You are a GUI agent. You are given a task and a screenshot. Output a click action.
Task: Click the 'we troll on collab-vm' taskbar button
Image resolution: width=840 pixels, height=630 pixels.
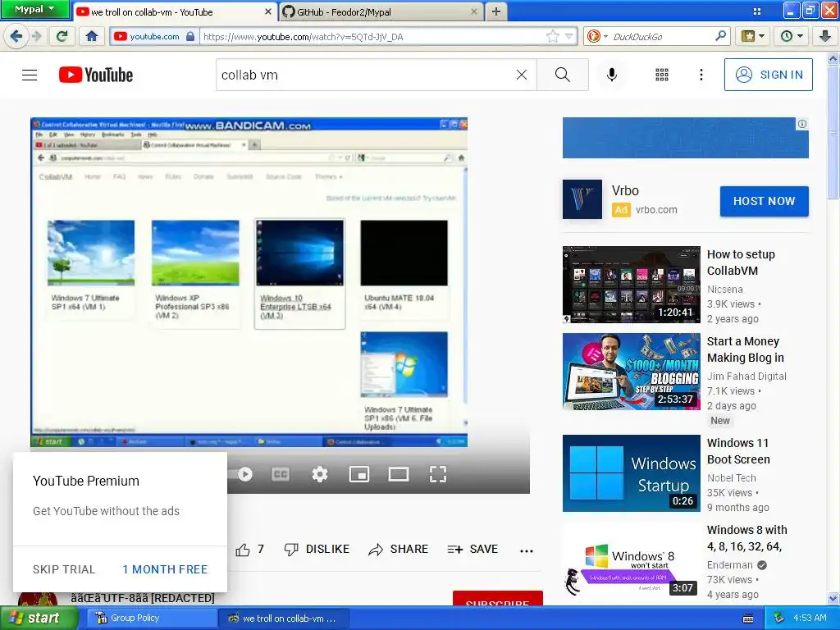(284, 619)
